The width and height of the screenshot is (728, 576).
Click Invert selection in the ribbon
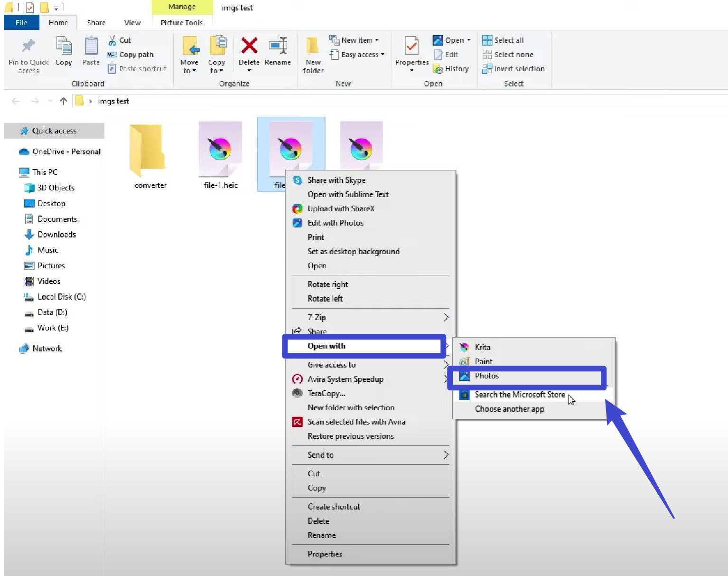[x=513, y=69]
